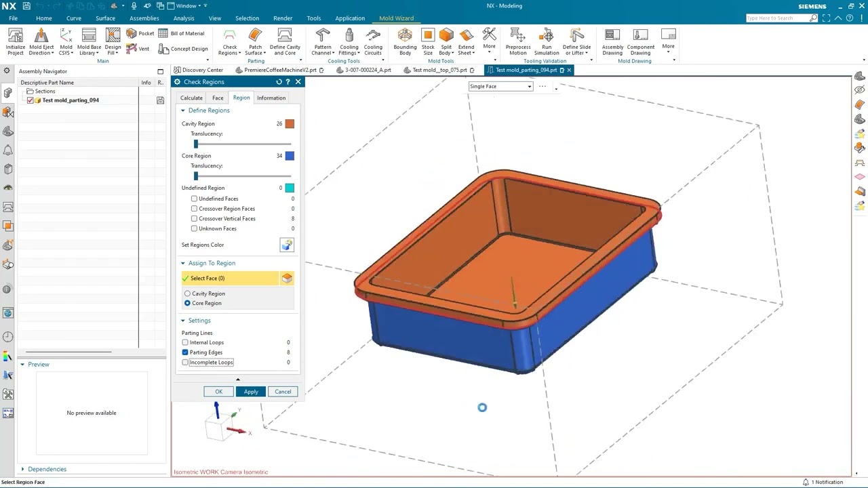Open the Cooling Fittings tool
This screenshot has width=868, height=488.
(349, 41)
